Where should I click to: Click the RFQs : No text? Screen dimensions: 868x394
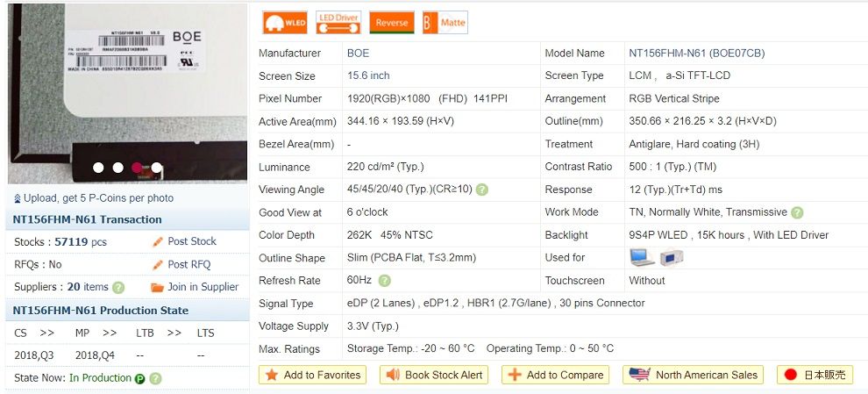tap(38, 265)
